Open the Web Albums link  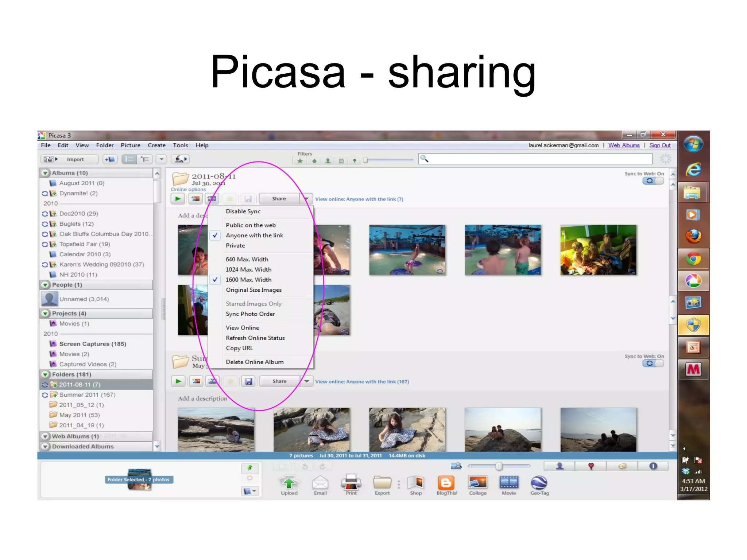click(624, 145)
